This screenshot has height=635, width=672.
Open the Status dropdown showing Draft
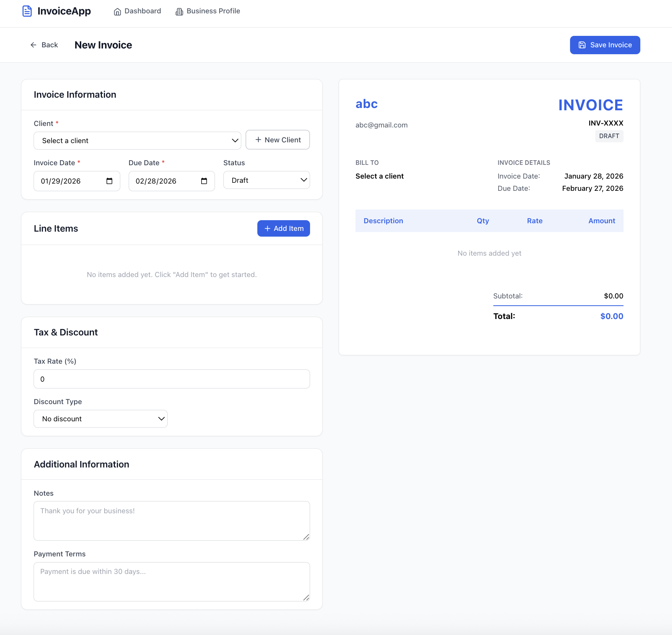coord(267,180)
